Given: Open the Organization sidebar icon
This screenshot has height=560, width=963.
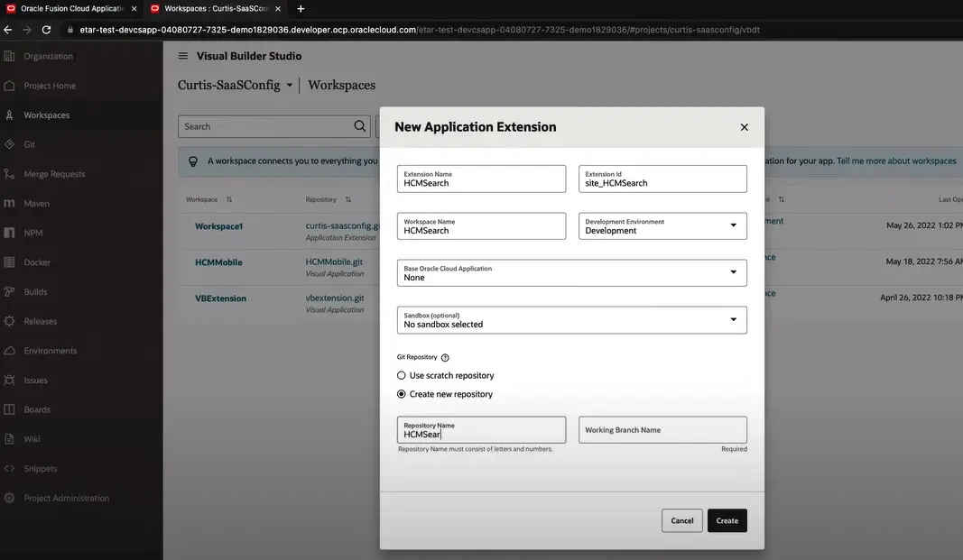Looking at the screenshot, I should [x=9, y=56].
